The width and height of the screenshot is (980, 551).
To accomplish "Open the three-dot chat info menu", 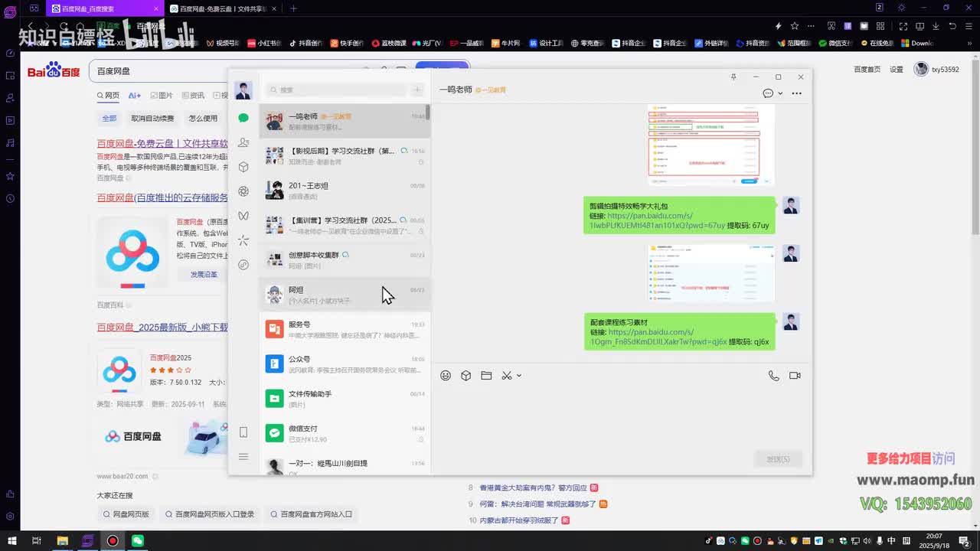I will tap(796, 93).
